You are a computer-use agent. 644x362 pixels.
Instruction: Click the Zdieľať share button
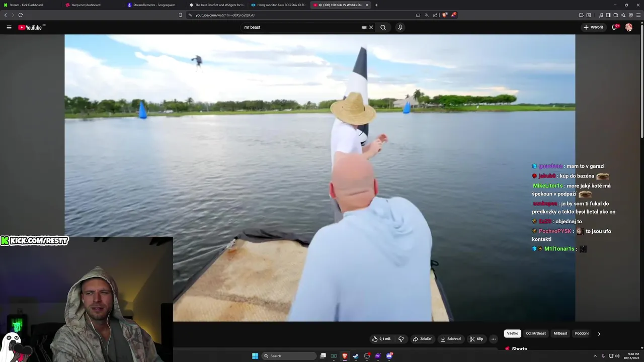coord(422,339)
